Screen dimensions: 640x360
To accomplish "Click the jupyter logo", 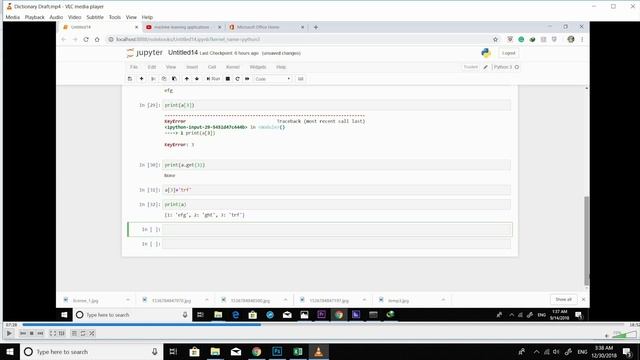I will tap(144, 53).
